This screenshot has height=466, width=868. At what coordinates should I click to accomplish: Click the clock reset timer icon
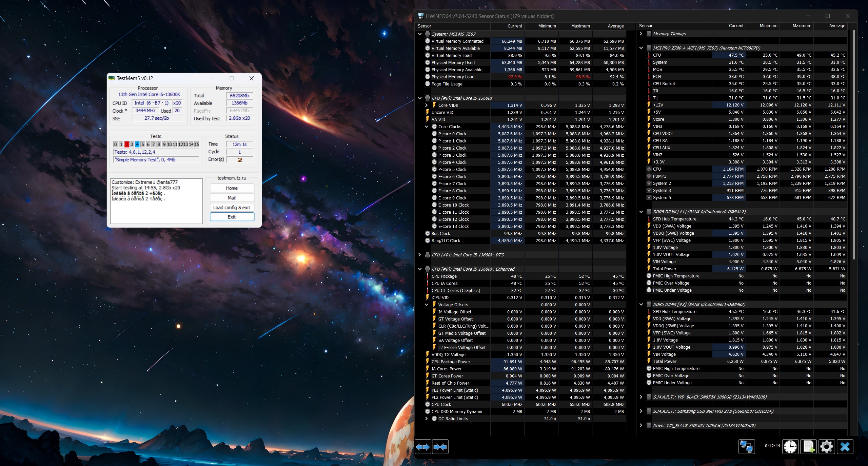click(x=790, y=447)
